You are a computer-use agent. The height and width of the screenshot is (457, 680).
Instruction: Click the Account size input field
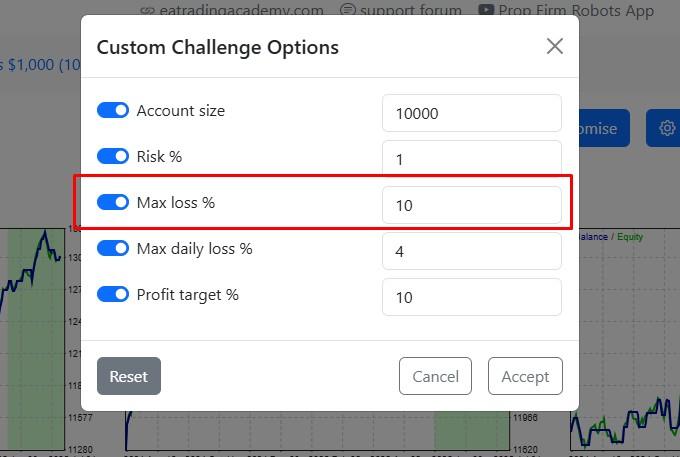click(472, 113)
